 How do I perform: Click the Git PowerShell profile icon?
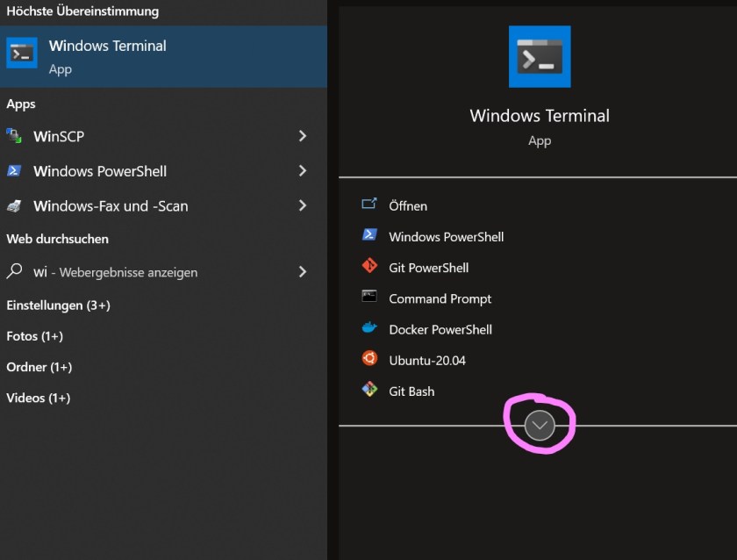(369, 267)
